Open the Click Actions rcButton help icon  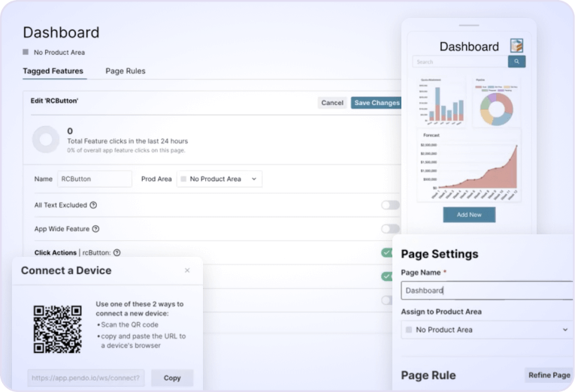pyautogui.click(x=117, y=253)
